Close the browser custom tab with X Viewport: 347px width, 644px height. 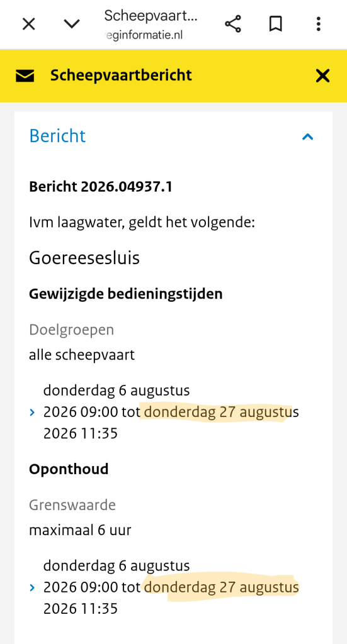pos(28,25)
